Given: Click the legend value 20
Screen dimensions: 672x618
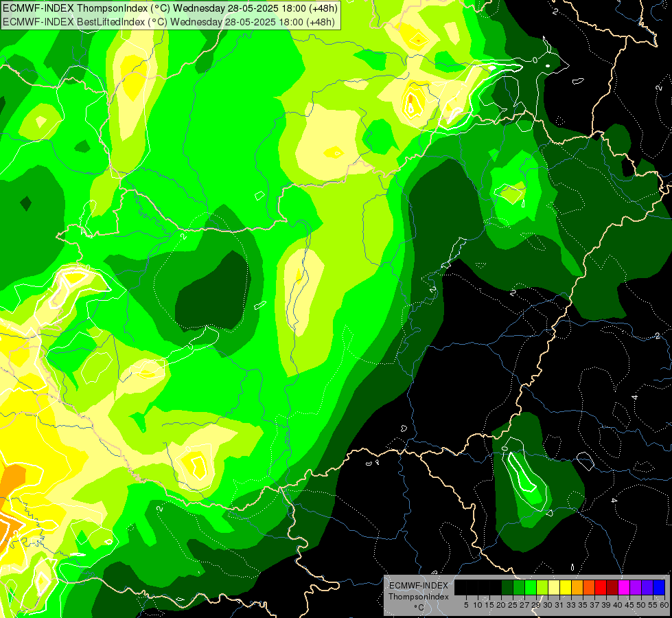Looking at the screenshot, I should (502, 605).
